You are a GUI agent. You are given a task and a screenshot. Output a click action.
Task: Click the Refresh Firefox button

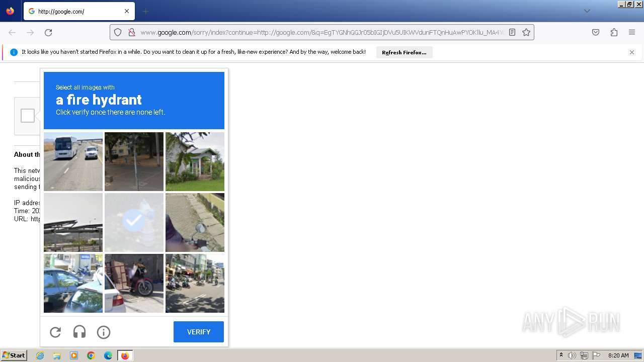click(404, 52)
